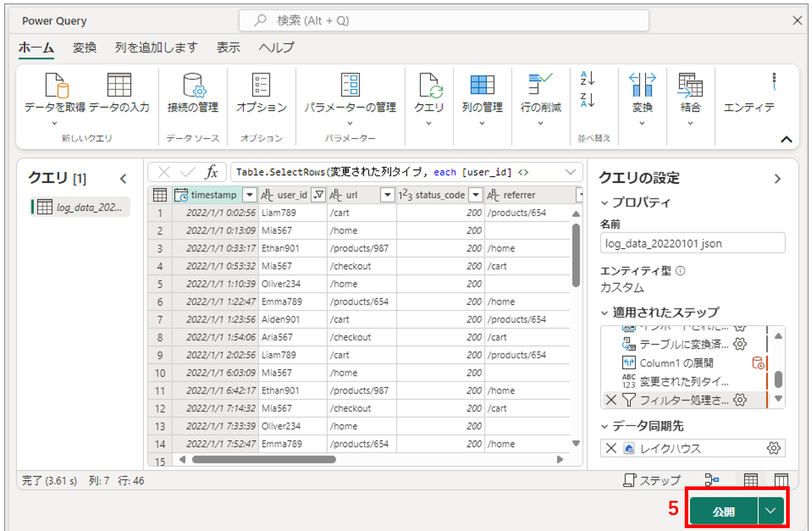Collapse the プロパティ section
Viewport: 812px width, 531px height.
pyautogui.click(x=604, y=203)
